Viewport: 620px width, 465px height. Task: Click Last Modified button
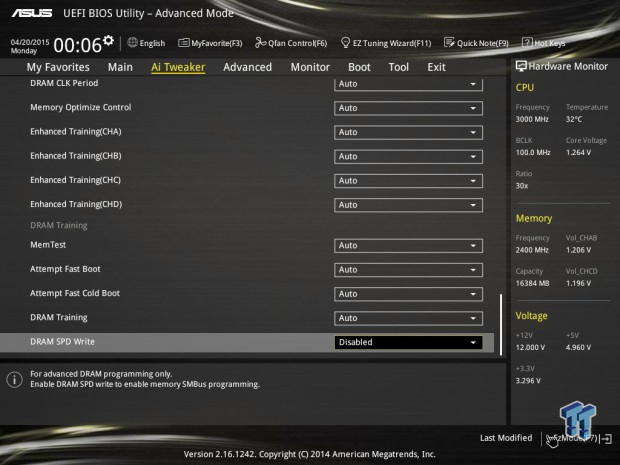(x=506, y=438)
